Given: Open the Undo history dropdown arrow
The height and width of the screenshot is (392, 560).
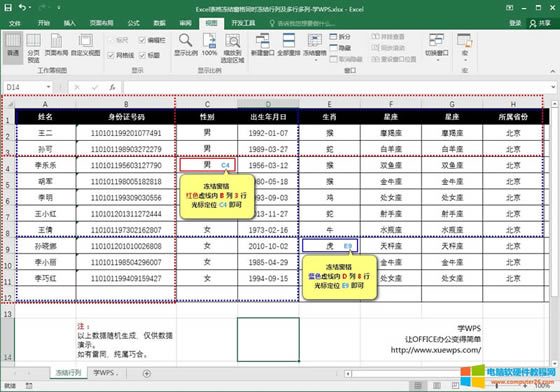Looking at the screenshot, I should [x=30, y=7].
